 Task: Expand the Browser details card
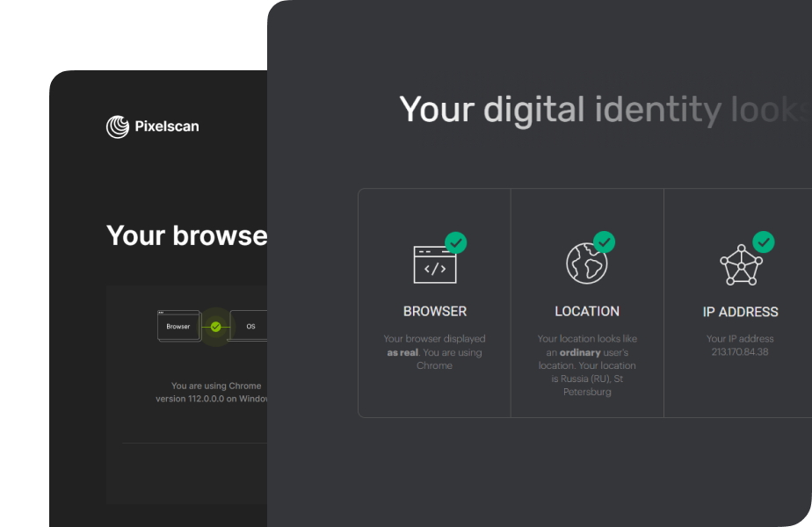coord(434,303)
